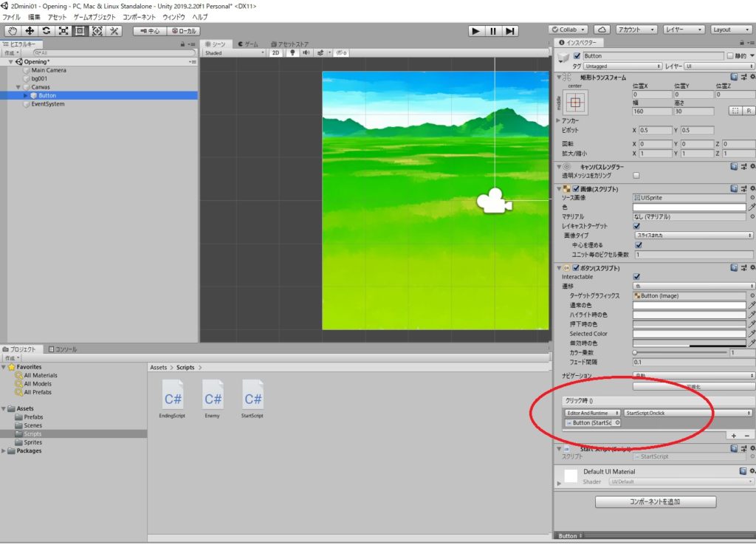The width and height of the screenshot is (756, 545).
Task: Select the combined Transform tool
Action: 97,31
